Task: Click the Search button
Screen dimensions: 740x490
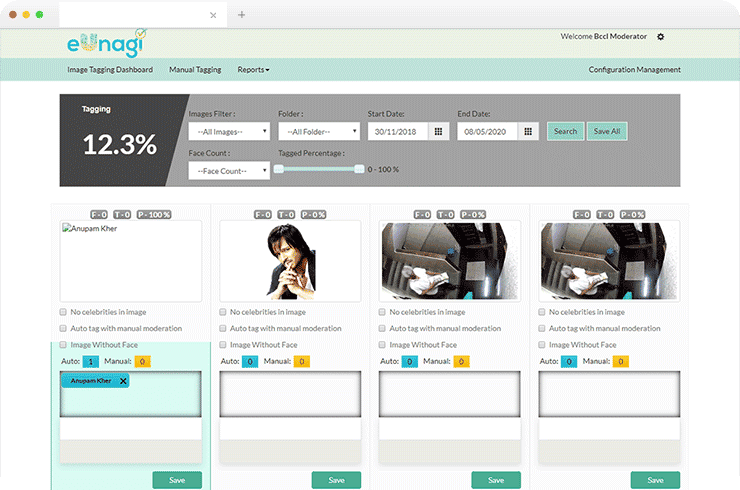Action: coord(565,131)
